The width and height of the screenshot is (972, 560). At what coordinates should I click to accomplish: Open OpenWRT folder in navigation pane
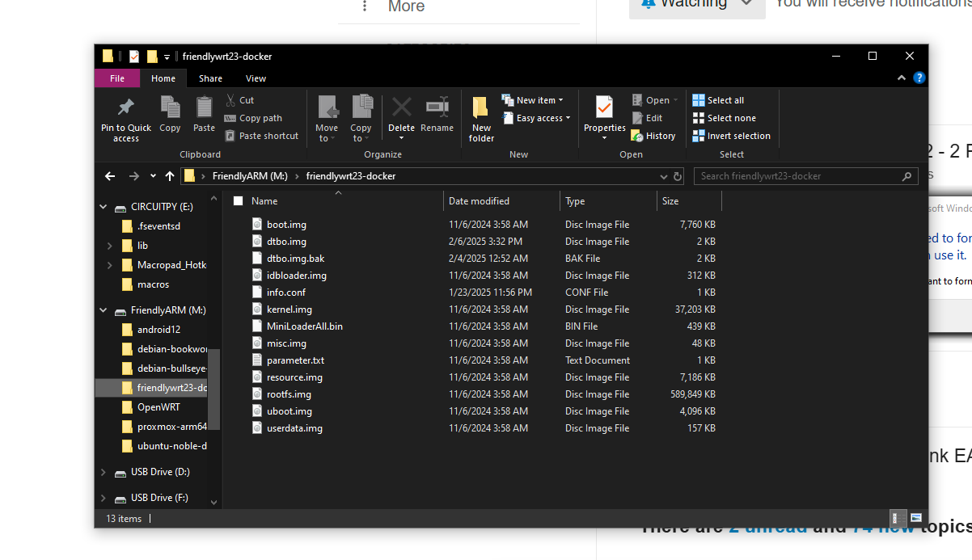point(158,407)
